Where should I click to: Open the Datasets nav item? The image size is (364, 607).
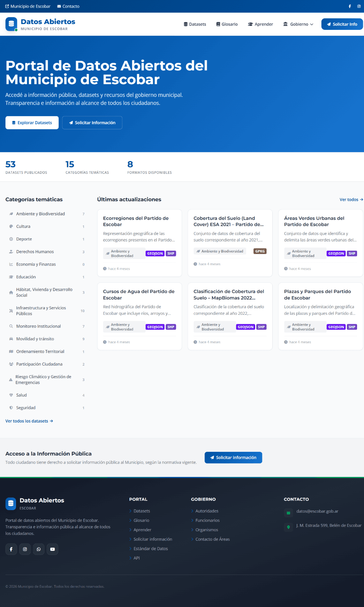[195, 24]
